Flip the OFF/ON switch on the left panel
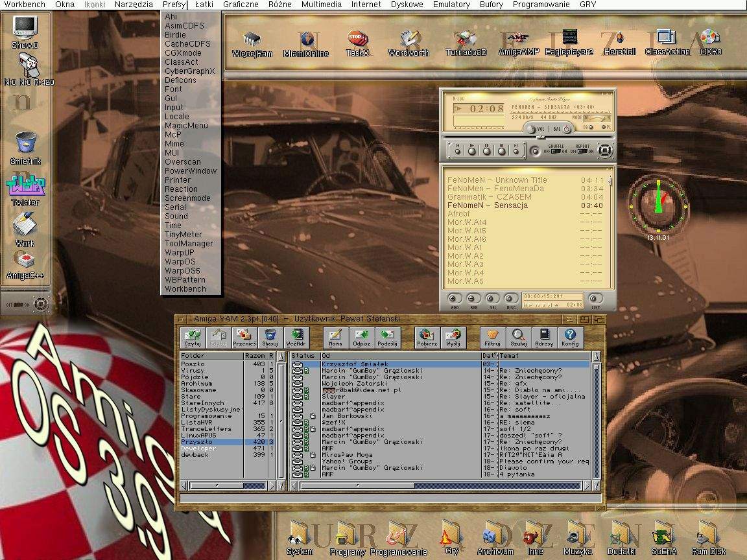Image resolution: width=747 pixels, height=560 pixels. pos(18,304)
